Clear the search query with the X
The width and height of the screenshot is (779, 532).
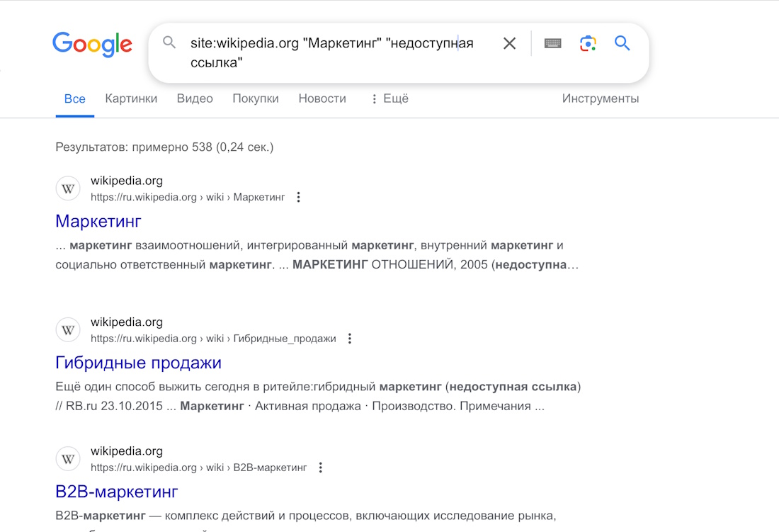(x=509, y=43)
